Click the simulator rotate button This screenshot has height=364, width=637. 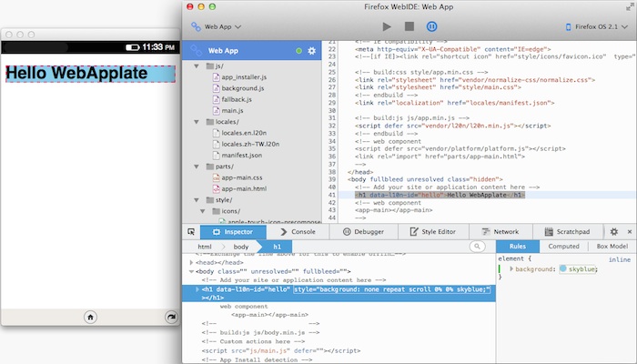[x=171, y=317]
